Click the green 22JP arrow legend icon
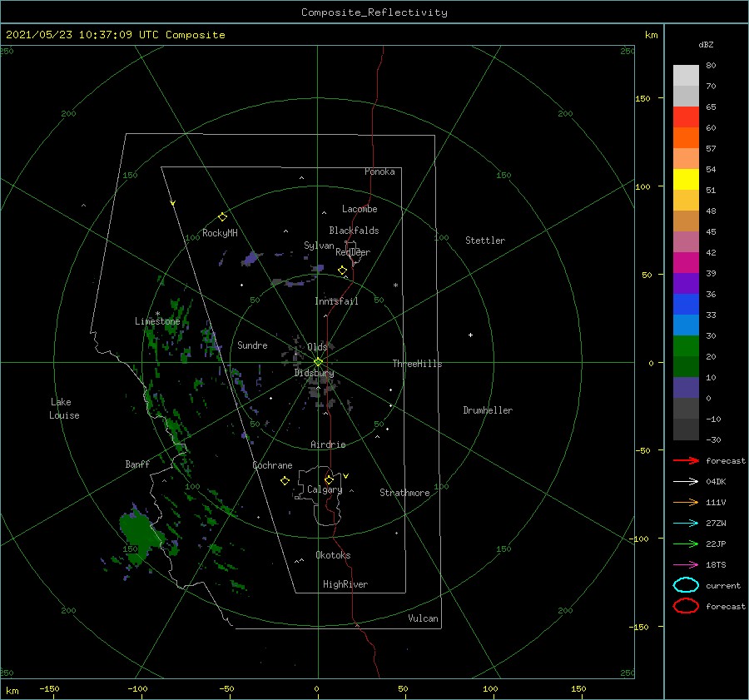 686,544
